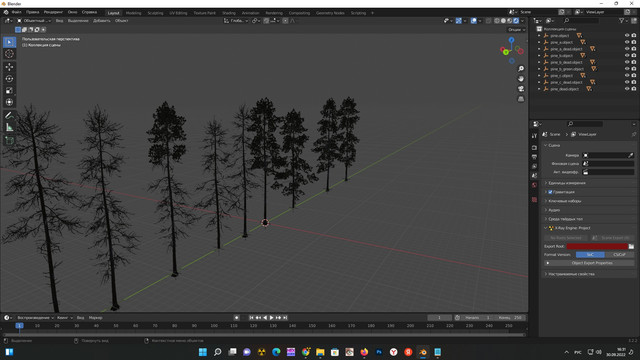
Task: Toggle Gravity checkbox
Action: (550, 192)
